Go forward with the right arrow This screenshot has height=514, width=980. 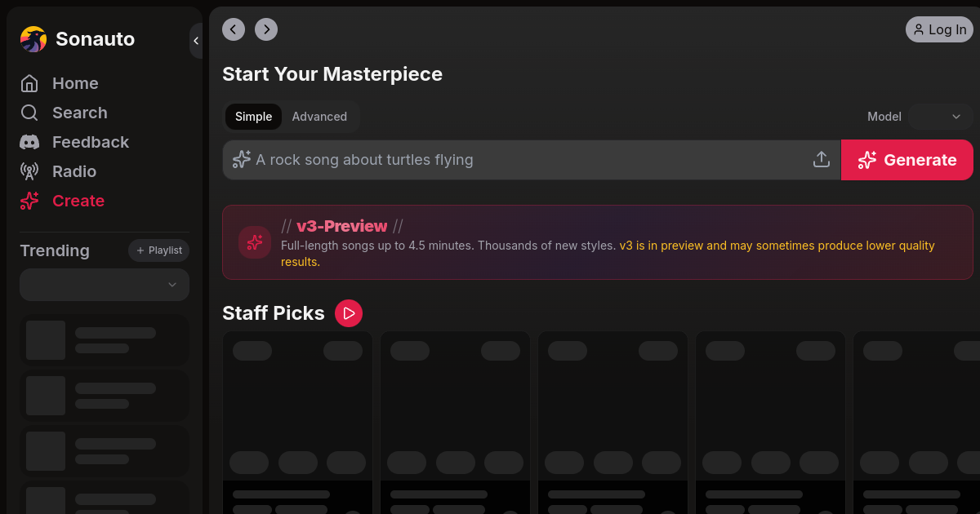pos(266,29)
